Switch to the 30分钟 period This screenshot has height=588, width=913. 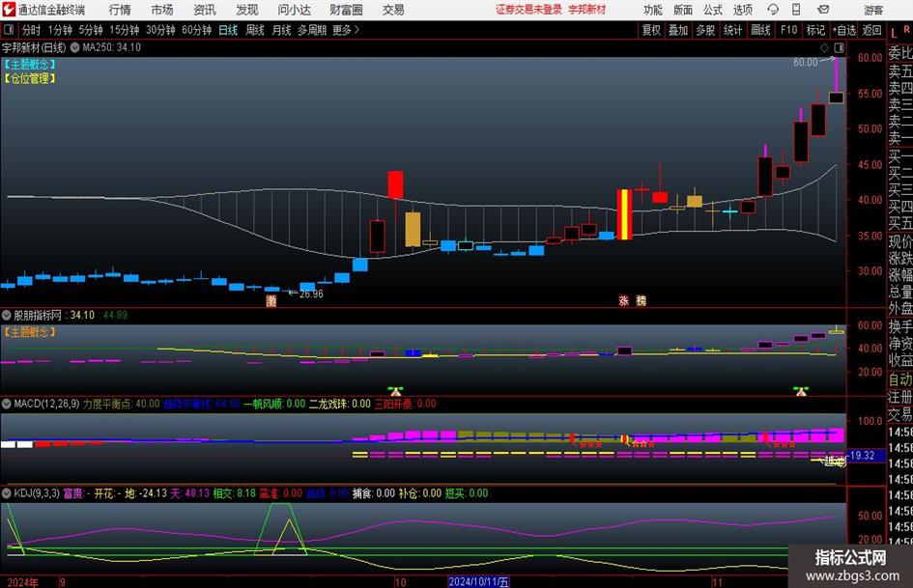[160, 30]
